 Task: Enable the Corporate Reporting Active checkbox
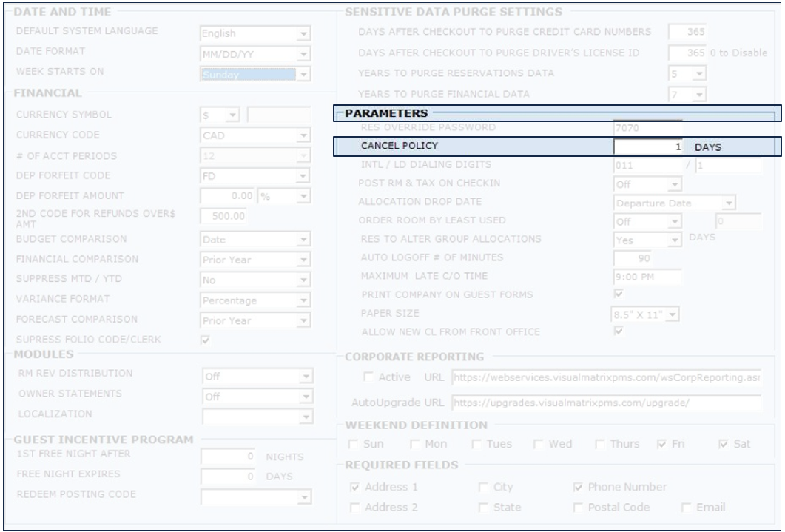click(368, 377)
